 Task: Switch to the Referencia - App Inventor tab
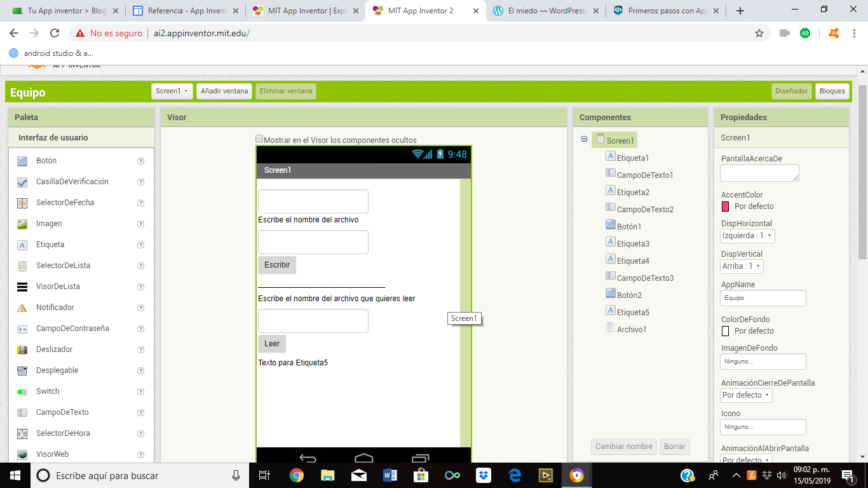(x=186, y=11)
